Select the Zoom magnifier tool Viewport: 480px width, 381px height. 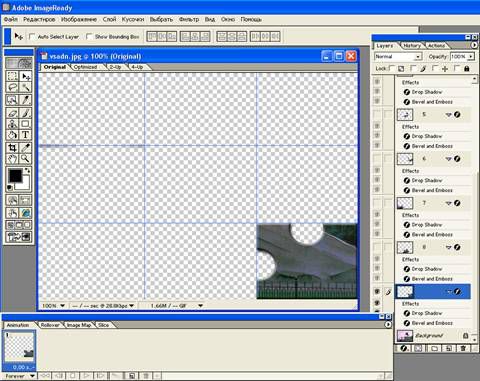[x=25, y=159]
